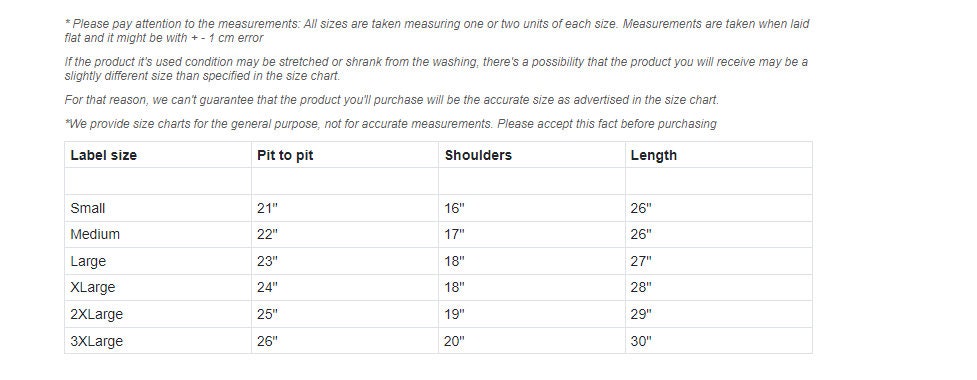This screenshot has height=380, width=977.
Task: Click the 30" length cell for 3XLarge
Action: pyautogui.click(x=641, y=341)
